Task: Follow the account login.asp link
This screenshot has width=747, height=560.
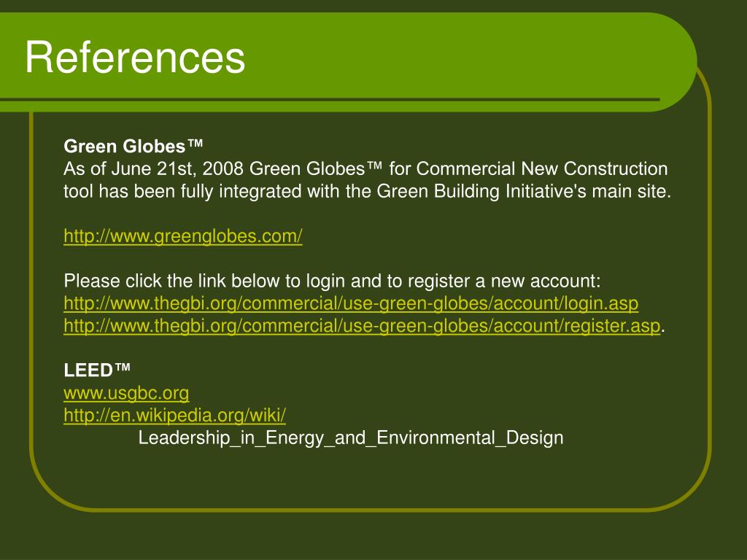Action: [351, 304]
